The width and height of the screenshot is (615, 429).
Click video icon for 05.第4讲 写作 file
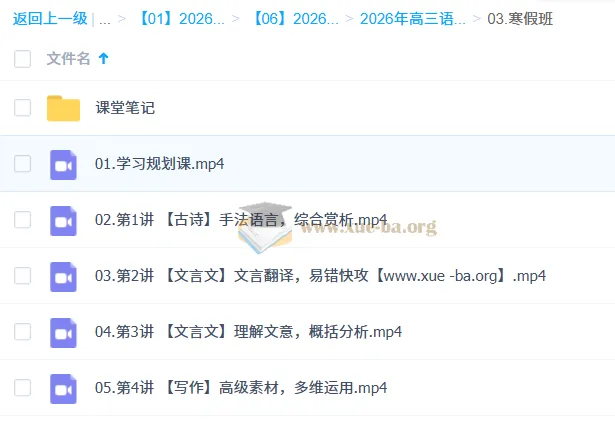(63, 388)
